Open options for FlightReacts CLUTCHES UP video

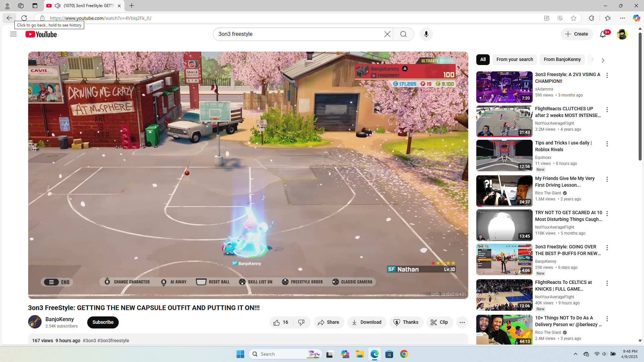pos(607,110)
